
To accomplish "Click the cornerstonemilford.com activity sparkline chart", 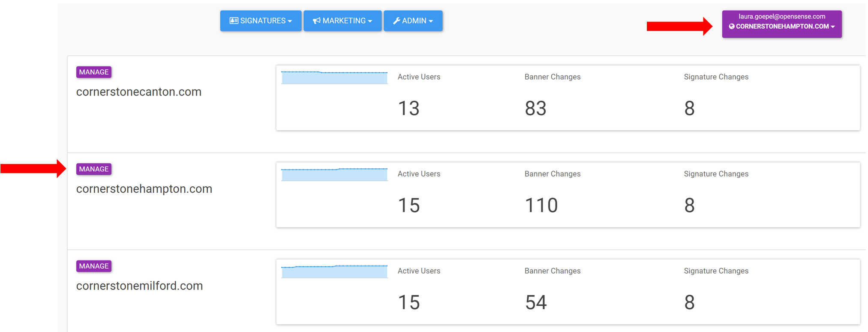I will tap(334, 271).
